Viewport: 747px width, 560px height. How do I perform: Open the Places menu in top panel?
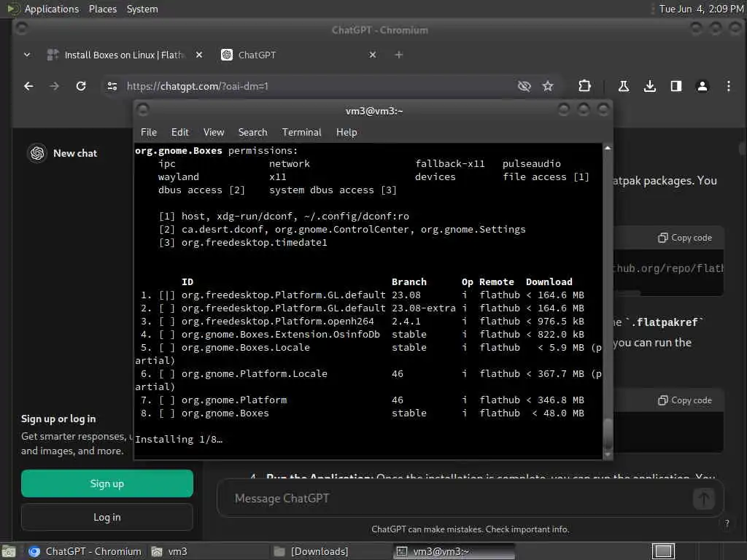(x=103, y=9)
